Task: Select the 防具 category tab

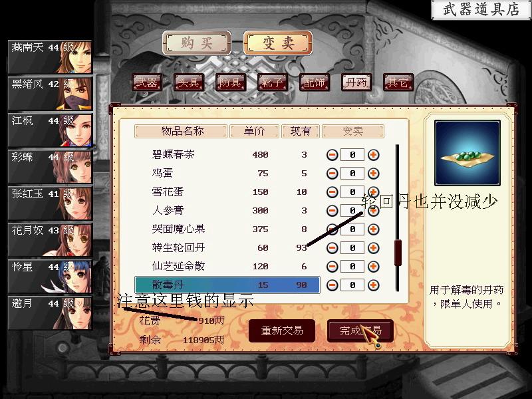Action: pyautogui.click(x=231, y=82)
